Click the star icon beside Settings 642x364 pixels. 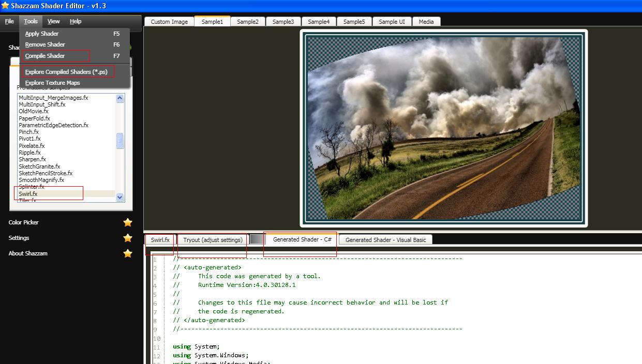click(x=127, y=238)
